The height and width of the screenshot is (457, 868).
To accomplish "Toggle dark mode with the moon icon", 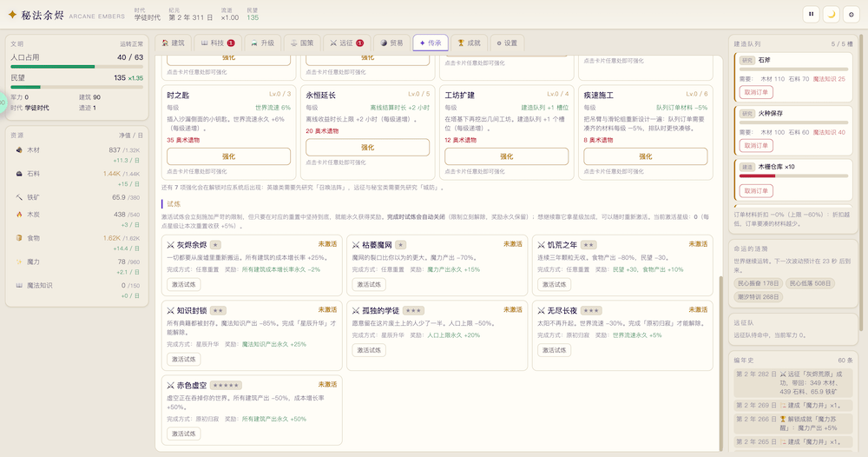I will coord(831,15).
